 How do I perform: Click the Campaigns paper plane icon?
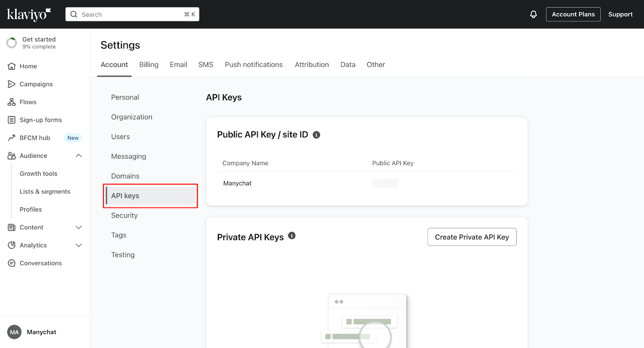pos(12,84)
